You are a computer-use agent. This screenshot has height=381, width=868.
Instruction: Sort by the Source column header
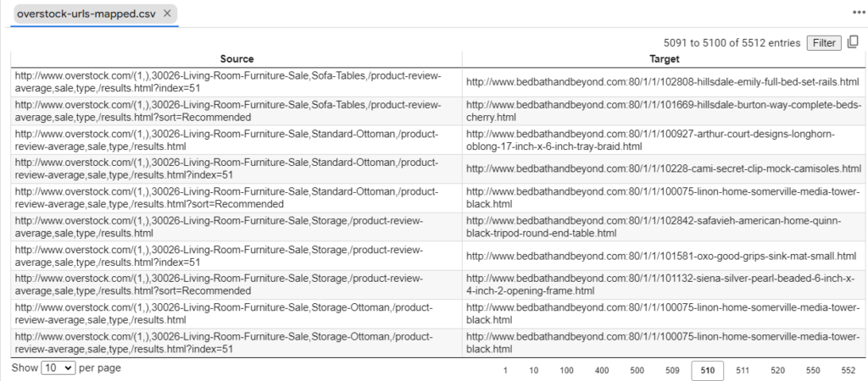click(x=236, y=58)
